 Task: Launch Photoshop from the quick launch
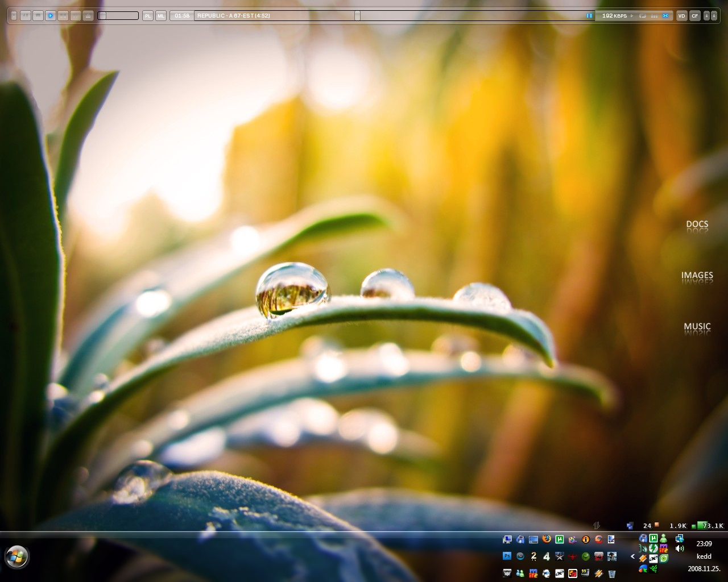click(x=507, y=556)
